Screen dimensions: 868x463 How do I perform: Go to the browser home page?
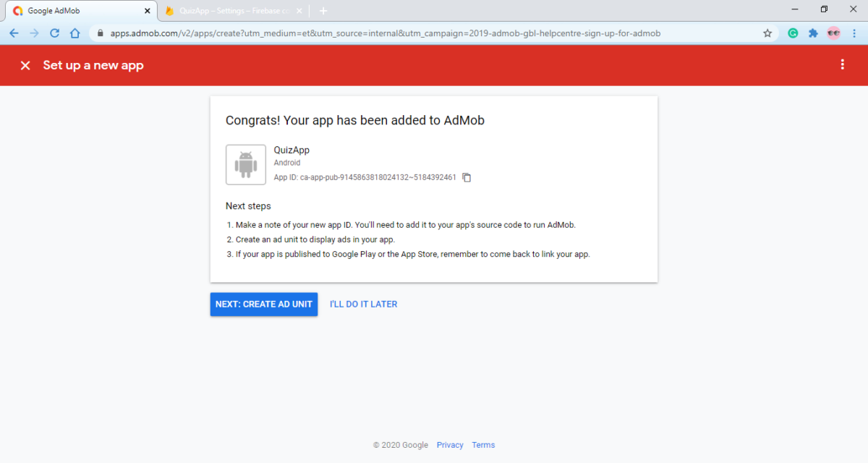coord(75,33)
